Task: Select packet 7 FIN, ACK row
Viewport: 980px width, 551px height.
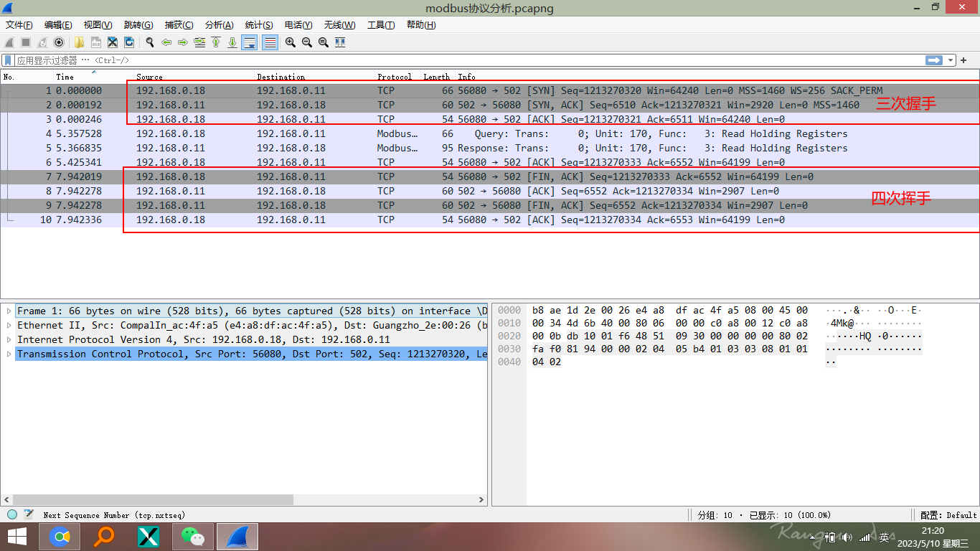Action: click(490, 176)
